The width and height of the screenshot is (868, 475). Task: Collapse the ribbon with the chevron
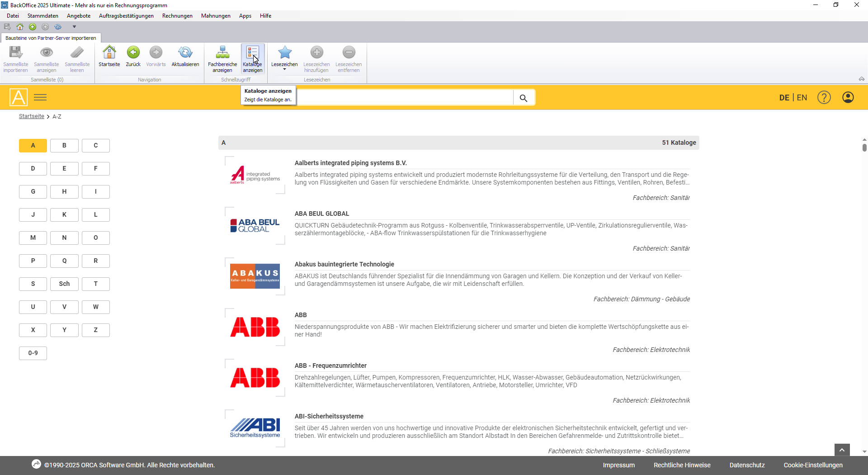(x=862, y=79)
